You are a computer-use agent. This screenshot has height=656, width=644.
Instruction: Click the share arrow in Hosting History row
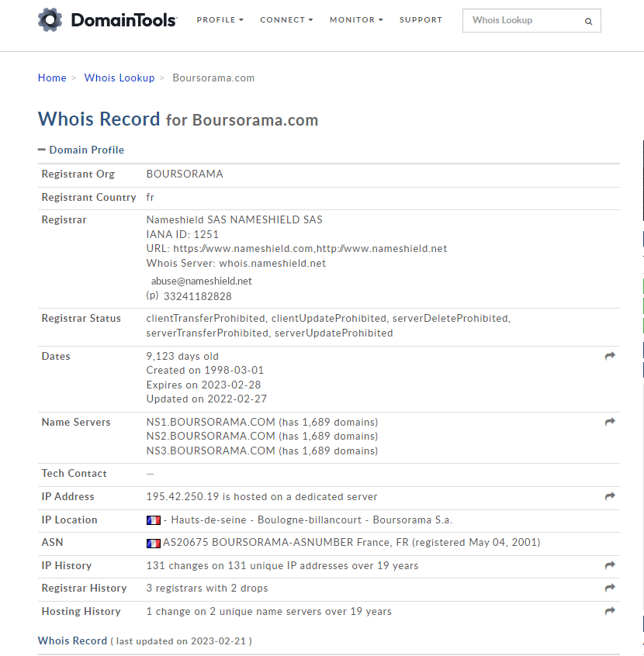click(610, 611)
